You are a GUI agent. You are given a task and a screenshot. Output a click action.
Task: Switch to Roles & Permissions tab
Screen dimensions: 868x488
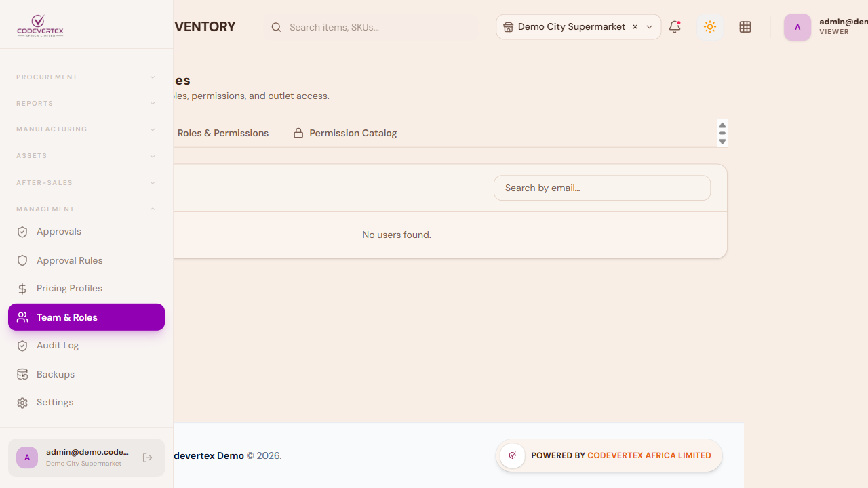coord(223,133)
